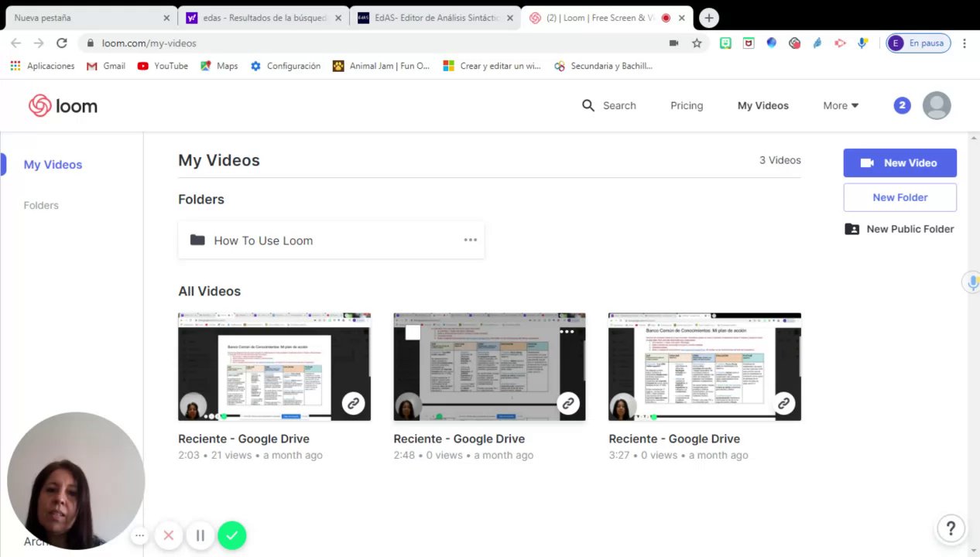Open notifications badge showing 2
Image resolution: width=980 pixels, height=557 pixels.
(x=902, y=105)
